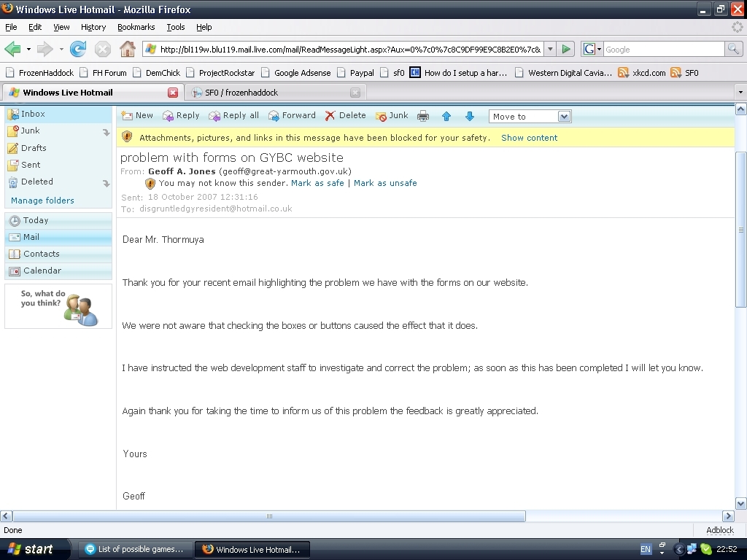Click Forward in mail toolbar
This screenshot has width=747, height=560.
[292, 115]
